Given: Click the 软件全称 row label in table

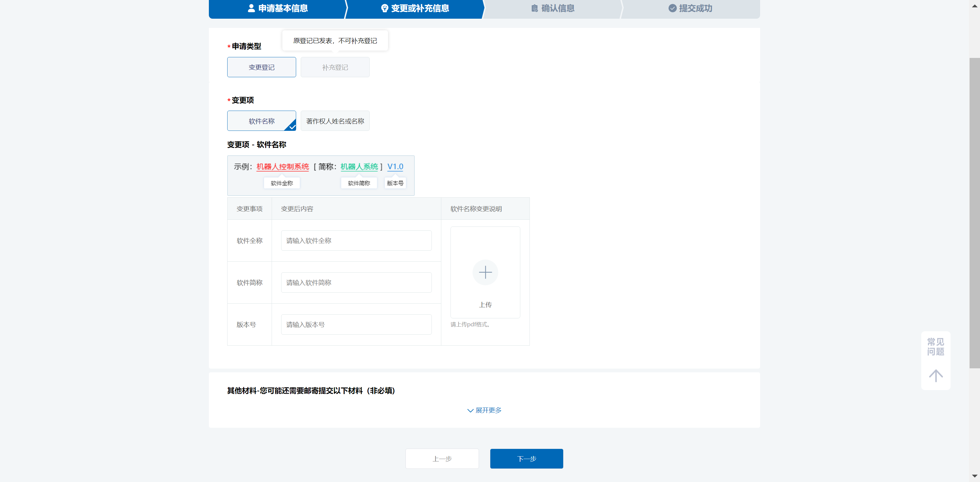Looking at the screenshot, I should [250, 241].
